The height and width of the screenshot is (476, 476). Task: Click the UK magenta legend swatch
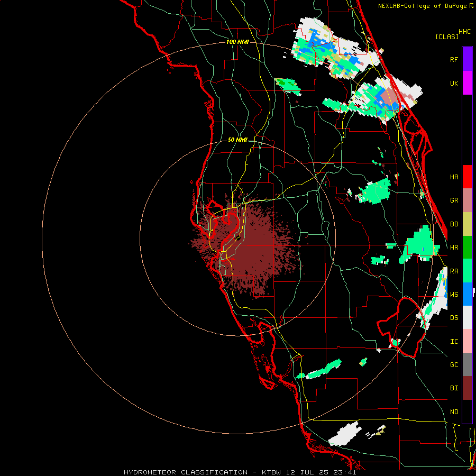tap(467, 83)
